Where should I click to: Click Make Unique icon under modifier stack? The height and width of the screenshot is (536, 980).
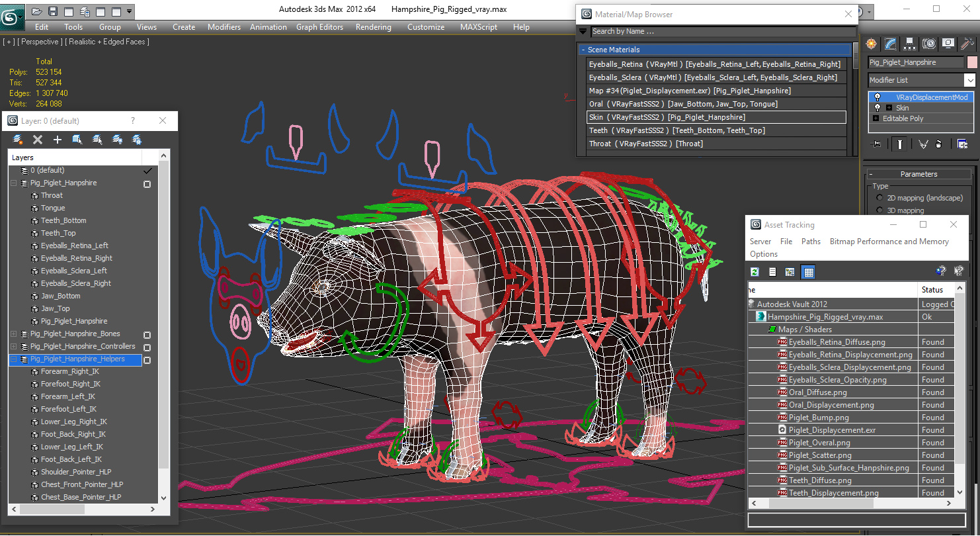[923, 144]
